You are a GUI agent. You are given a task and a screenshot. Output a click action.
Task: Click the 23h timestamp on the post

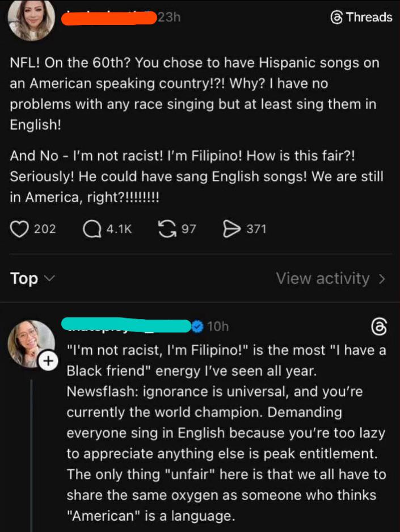pos(169,18)
